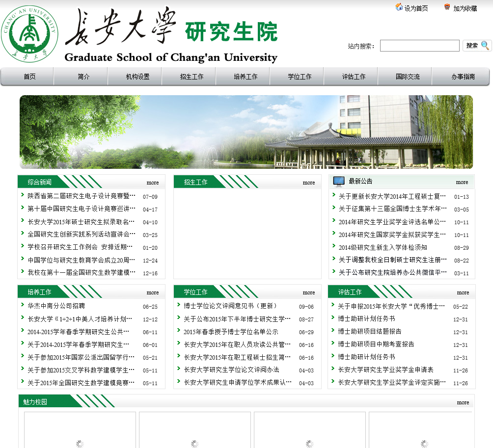The width and height of the screenshot is (493, 448).
Task: Open news 陕西省第二届研究生电子设计竞赛暨
Action: (82, 196)
